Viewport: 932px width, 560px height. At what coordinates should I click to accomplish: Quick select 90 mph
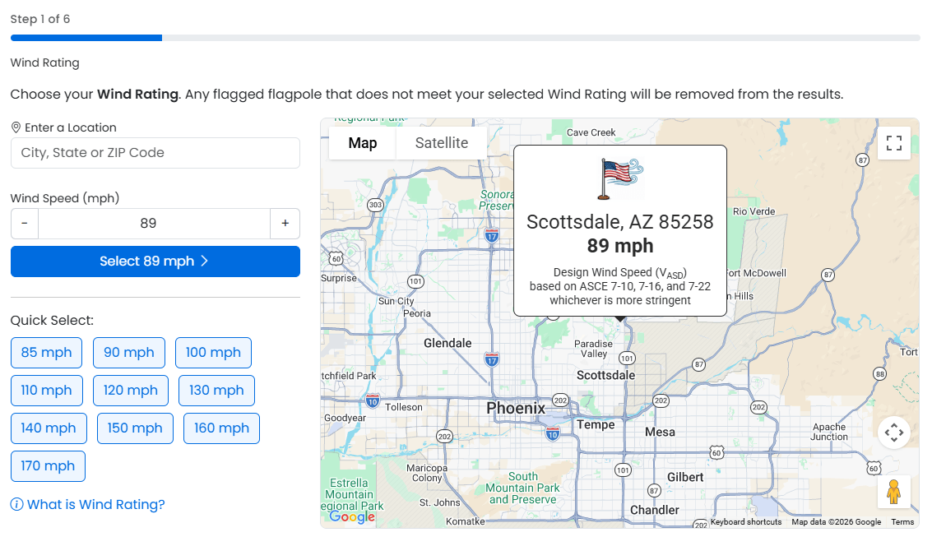[x=129, y=353]
